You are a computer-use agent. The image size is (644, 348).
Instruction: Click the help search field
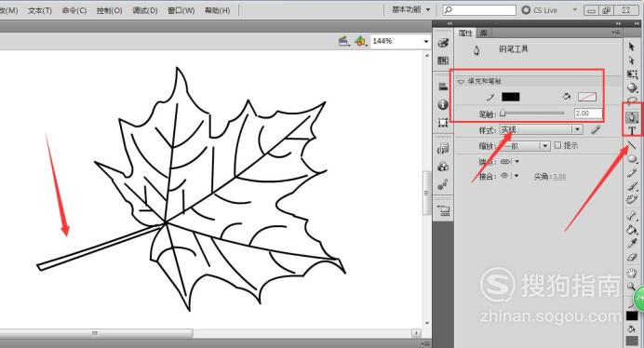click(479, 10)
